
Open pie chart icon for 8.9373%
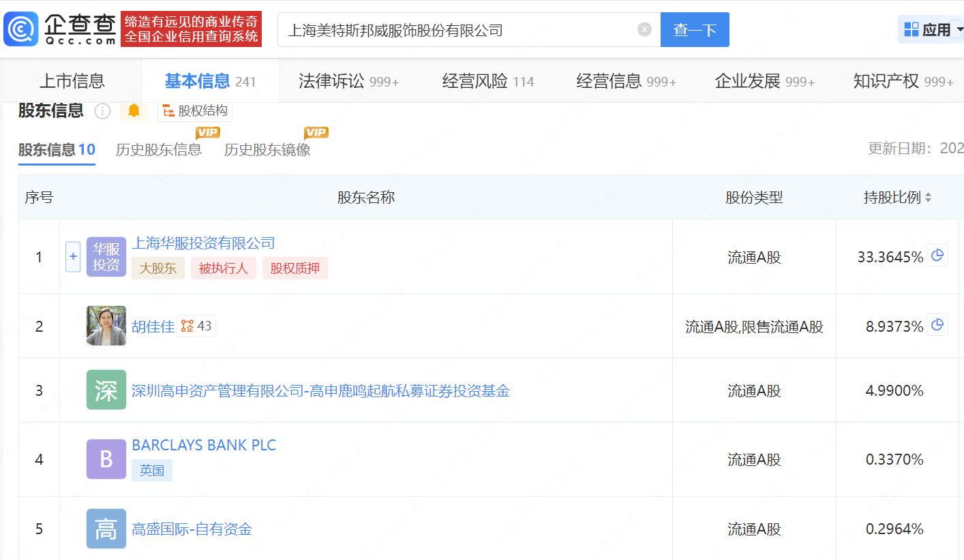(x=937, y=325)
